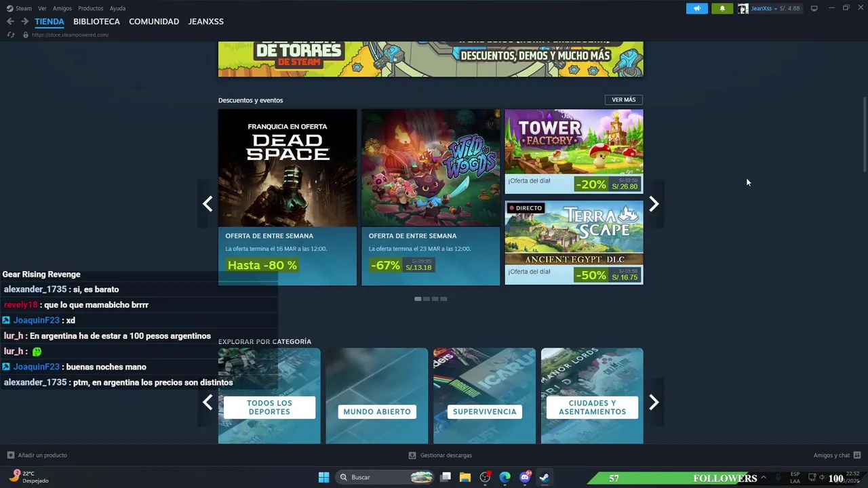Click the taskbar Buscar search box

[x=386, y=477]
